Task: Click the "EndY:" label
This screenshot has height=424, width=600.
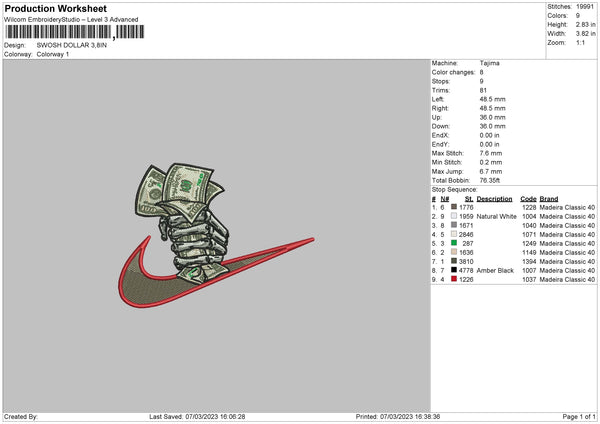Action: click(x=440, y=144)
